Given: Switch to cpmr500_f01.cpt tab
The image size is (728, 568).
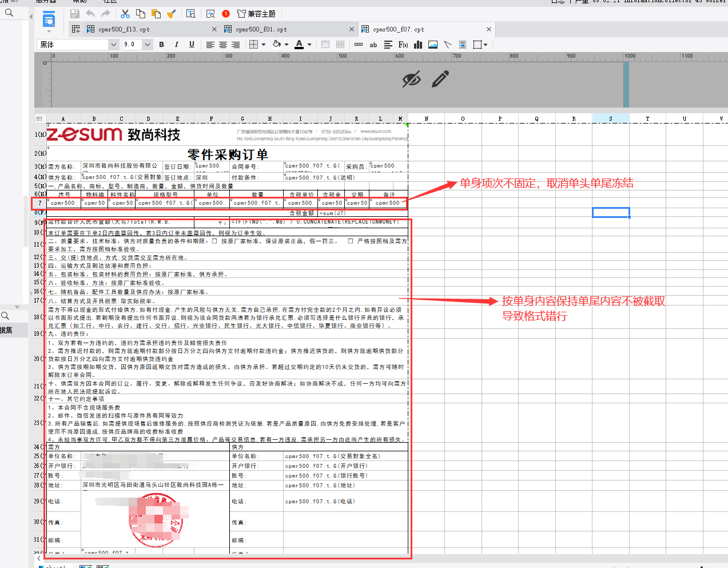Looking at the screenshot, I should [x=261, y=29].
